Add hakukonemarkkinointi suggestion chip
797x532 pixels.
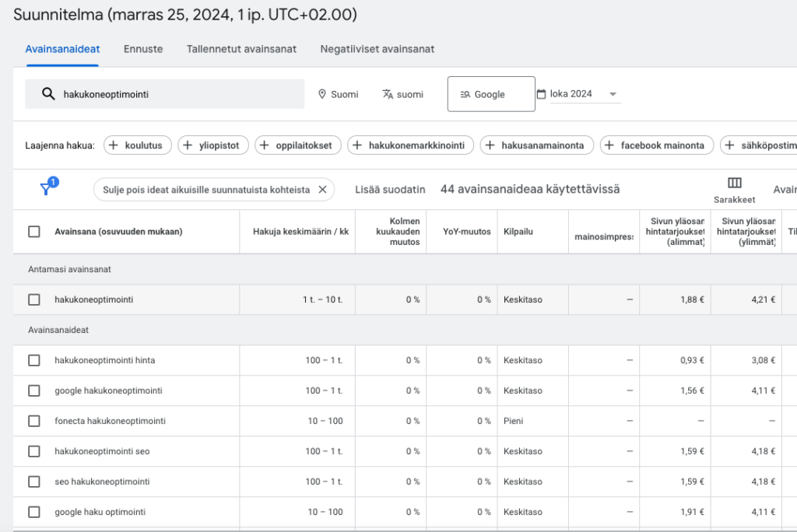coord(410,145)
